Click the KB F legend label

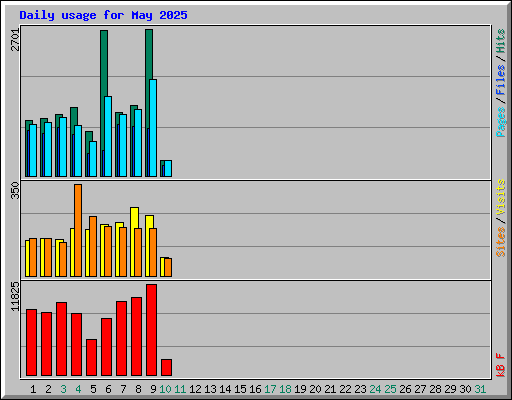tap(501, 365)
